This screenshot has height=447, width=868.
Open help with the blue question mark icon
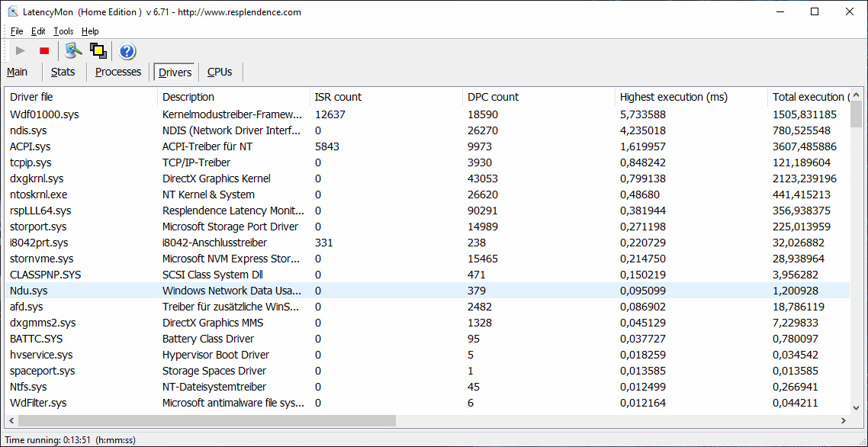point(127,52)
